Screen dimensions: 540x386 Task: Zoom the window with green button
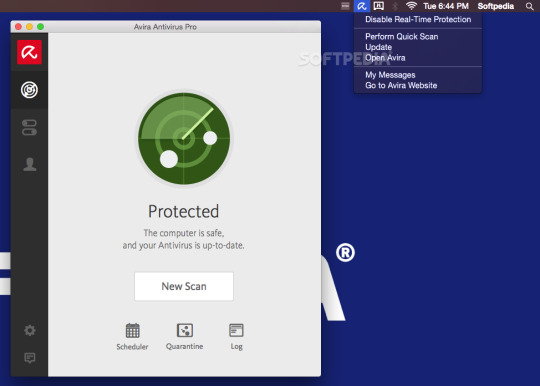point(41,27)
